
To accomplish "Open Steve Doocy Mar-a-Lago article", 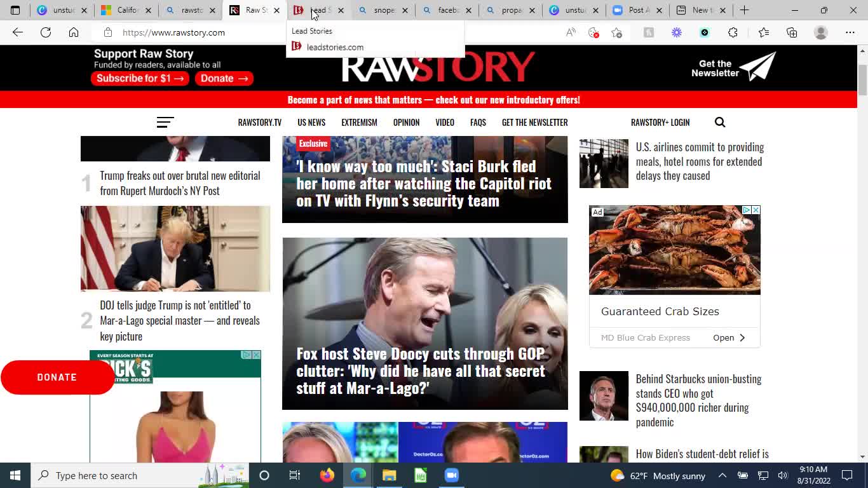I will pos(421,371).
